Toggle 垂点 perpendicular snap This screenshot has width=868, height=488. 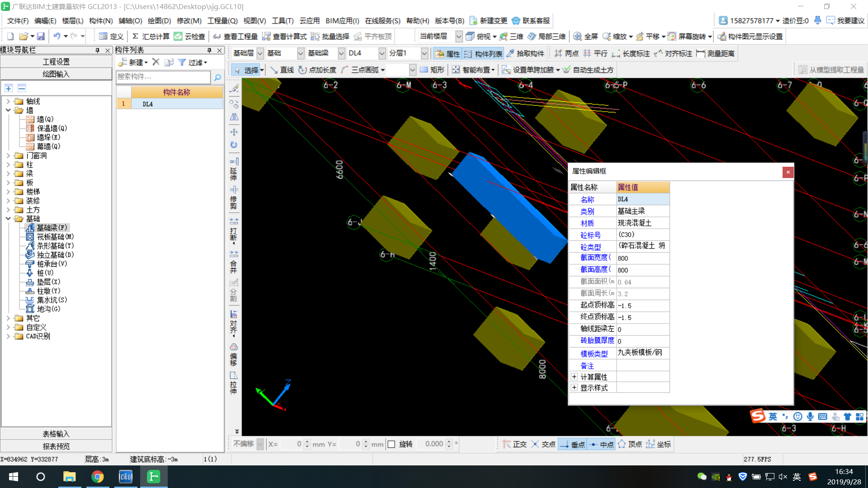pos(572,444)
